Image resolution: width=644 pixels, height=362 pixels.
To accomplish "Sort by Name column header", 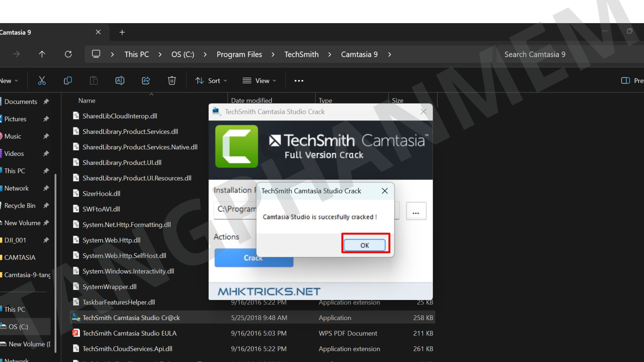I will pos(87,101).
